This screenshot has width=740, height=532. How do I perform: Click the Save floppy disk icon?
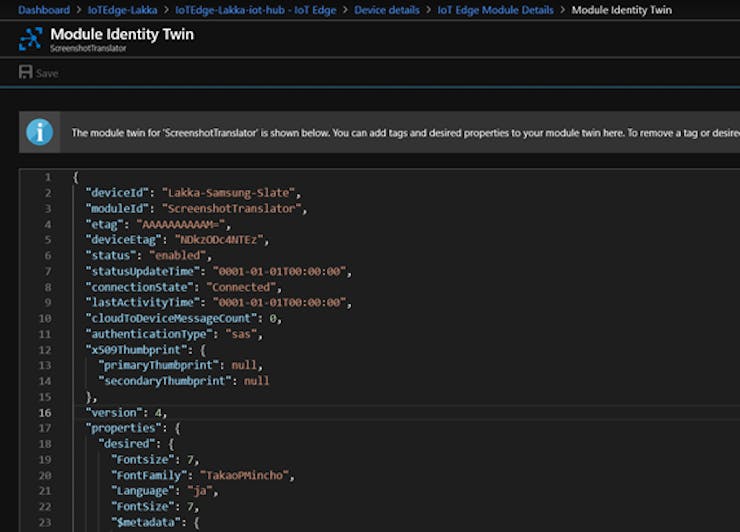coord(25,72)
